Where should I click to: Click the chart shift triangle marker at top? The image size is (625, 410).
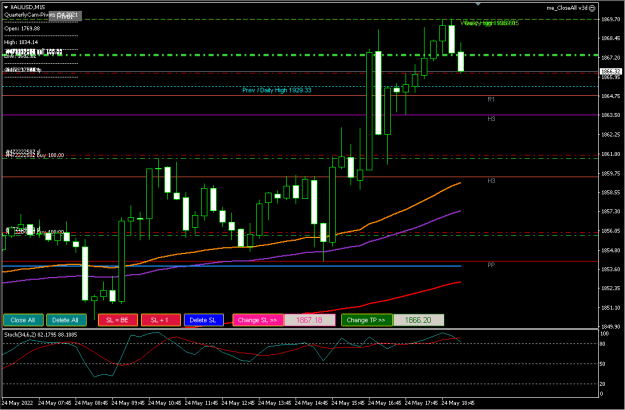478,4
